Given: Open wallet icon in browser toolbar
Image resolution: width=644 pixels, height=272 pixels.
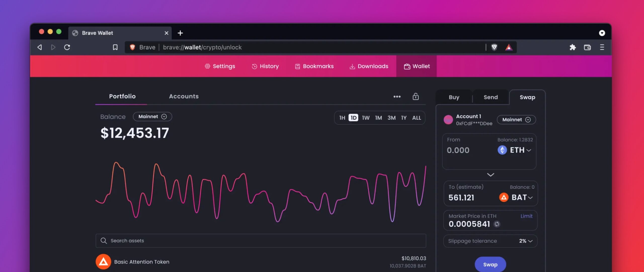Looking at the screenshot, I should coord(587,47).
